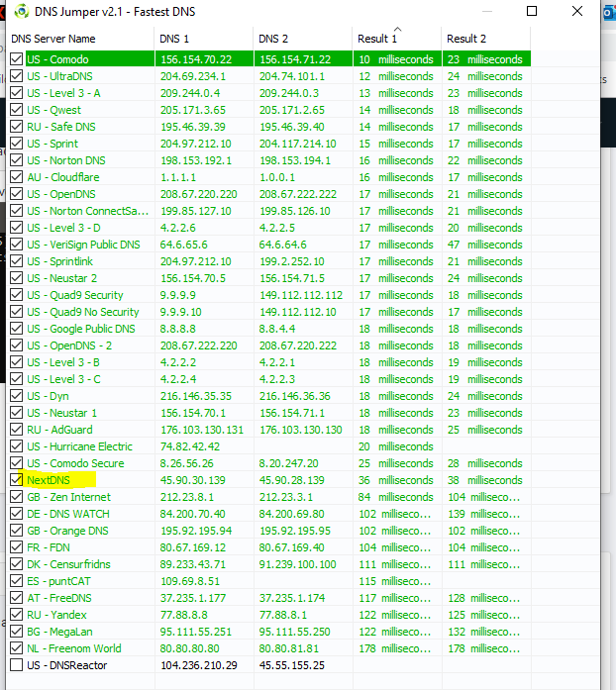Sort by Result 2 column header

485,39
